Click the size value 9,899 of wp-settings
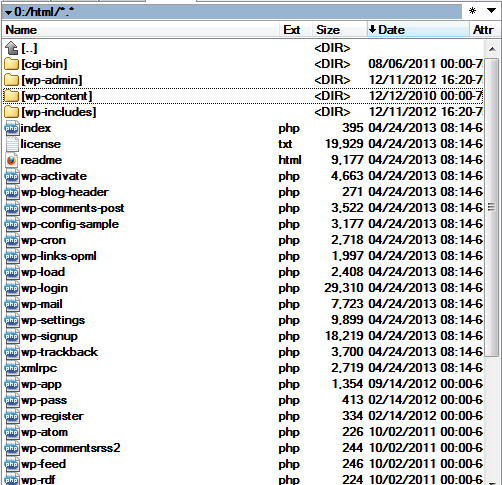 [347, 320]
